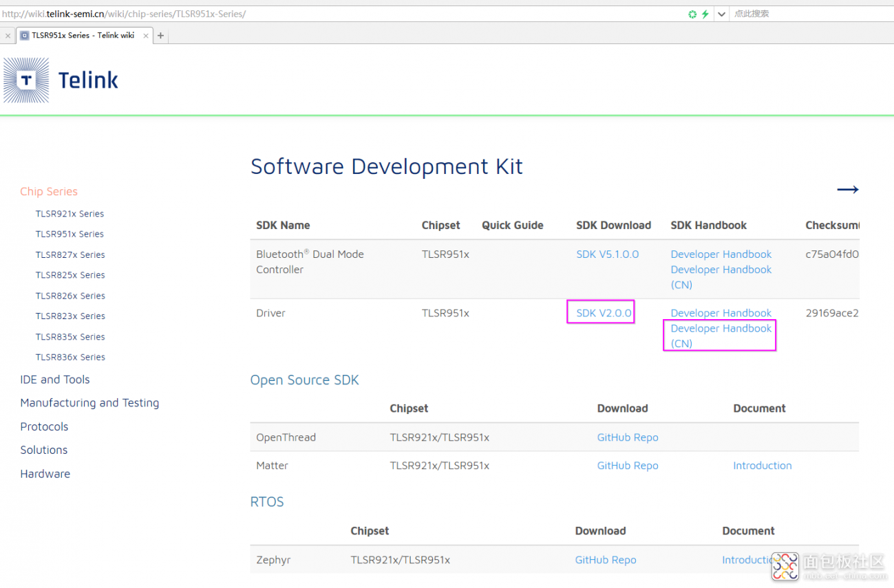Download Driver SDK V2.0.0
The image size is (894, 588).
click(604, 313)
